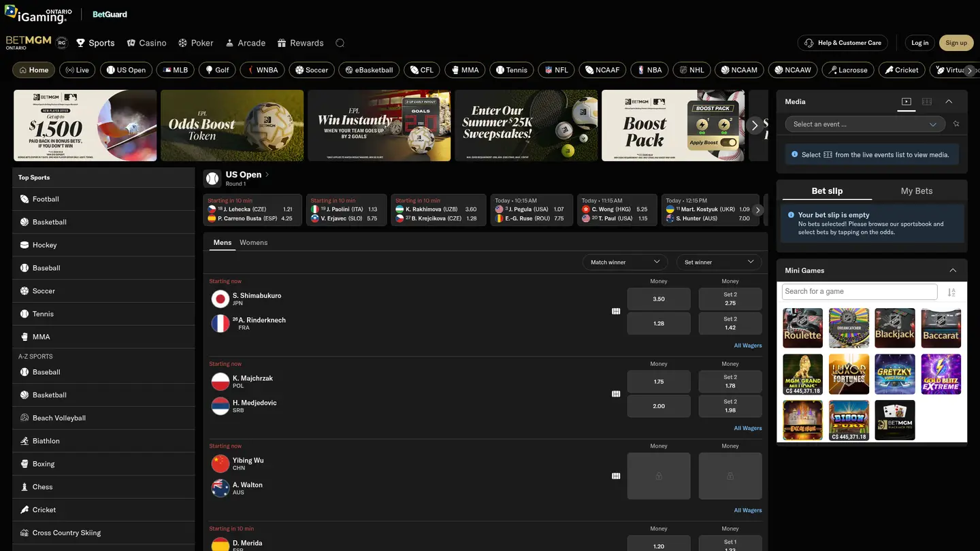Select the NHL chip
Viewport: 980px width, 551px height.
coord(692,70)
